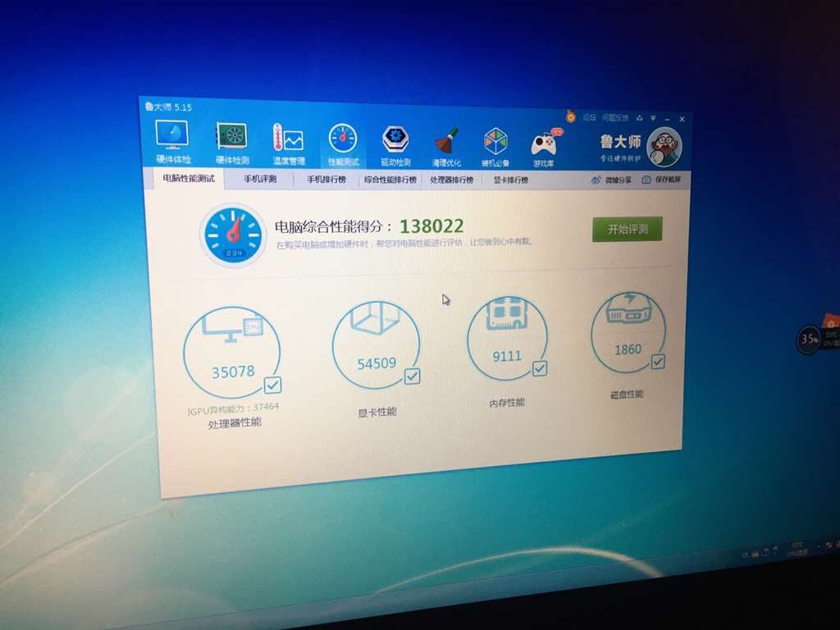Click the memory score 9111

(507, 356)
